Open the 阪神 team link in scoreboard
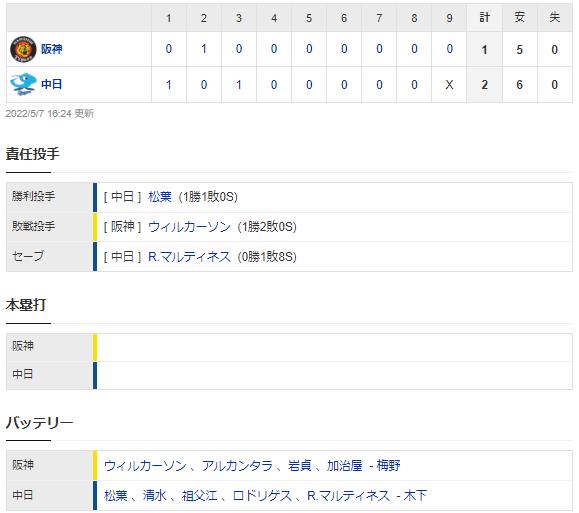 point(52,49)
